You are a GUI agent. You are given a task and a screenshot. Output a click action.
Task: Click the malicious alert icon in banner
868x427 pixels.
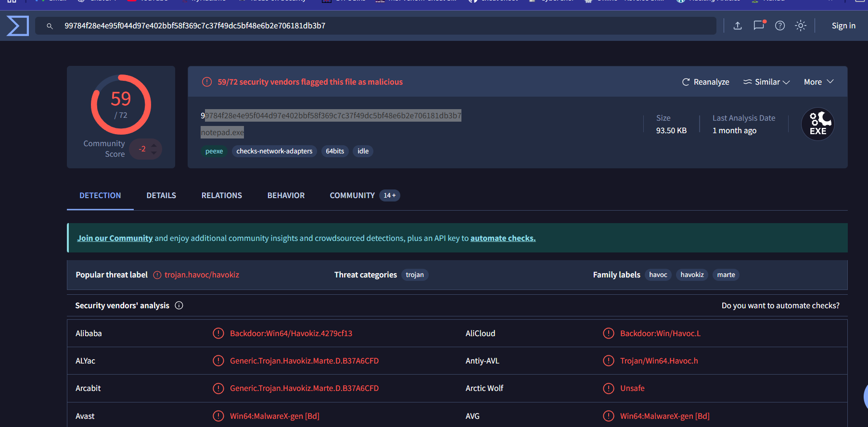click(x=207, y=82)
